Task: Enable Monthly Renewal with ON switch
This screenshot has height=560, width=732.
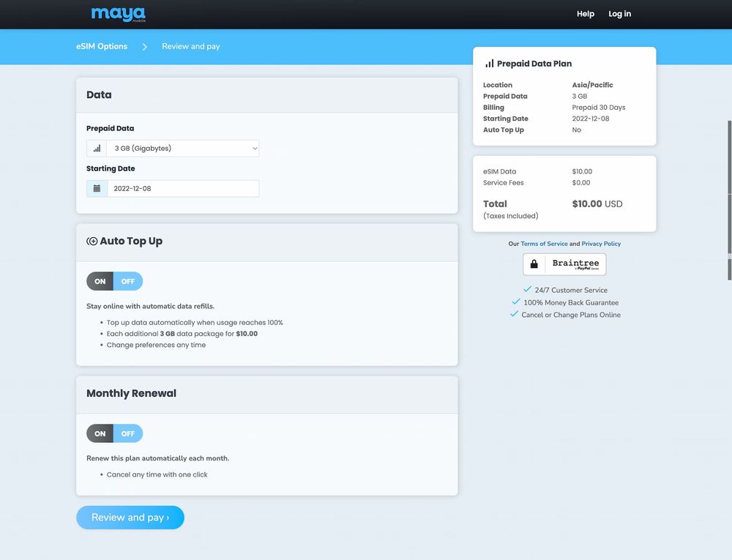Action: (100, 434)
